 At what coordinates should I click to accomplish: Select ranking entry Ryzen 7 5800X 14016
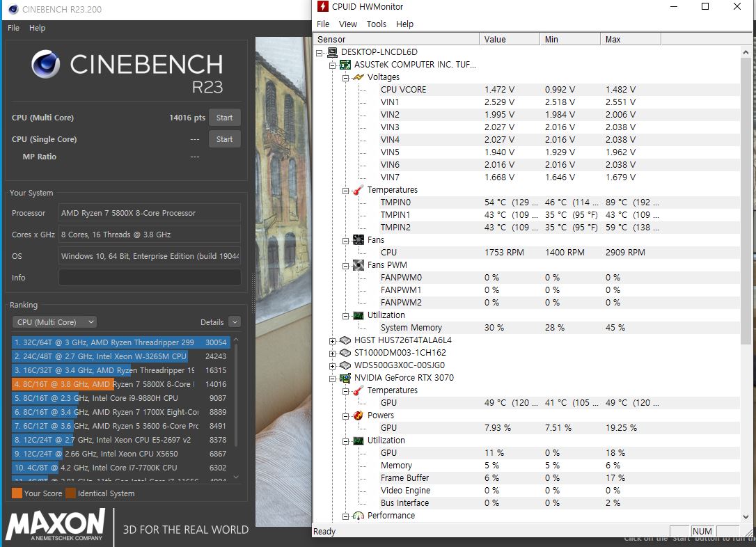pyautogui.click(x=120, y=384)
